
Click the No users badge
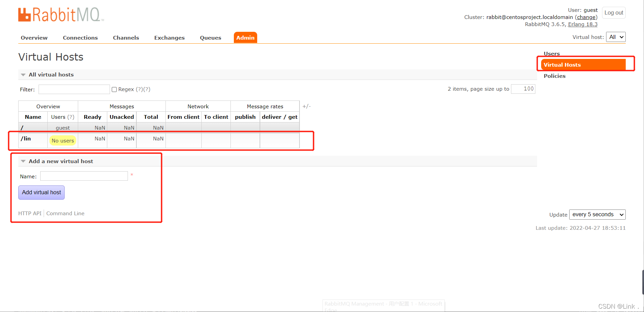63,140
